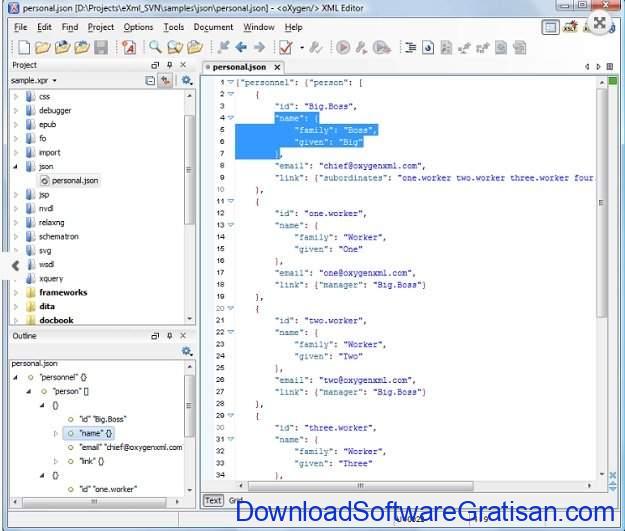This screenshot has height=531, width=625.
Task: Toggle the fold marker on line 11
Action: pyautogui.click(x=230, y=201)
